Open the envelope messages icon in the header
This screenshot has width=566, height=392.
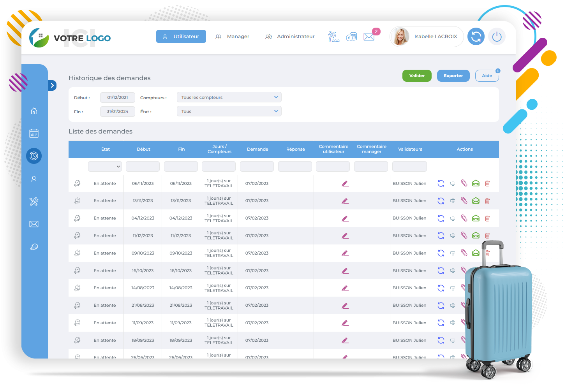coord(369,37)
